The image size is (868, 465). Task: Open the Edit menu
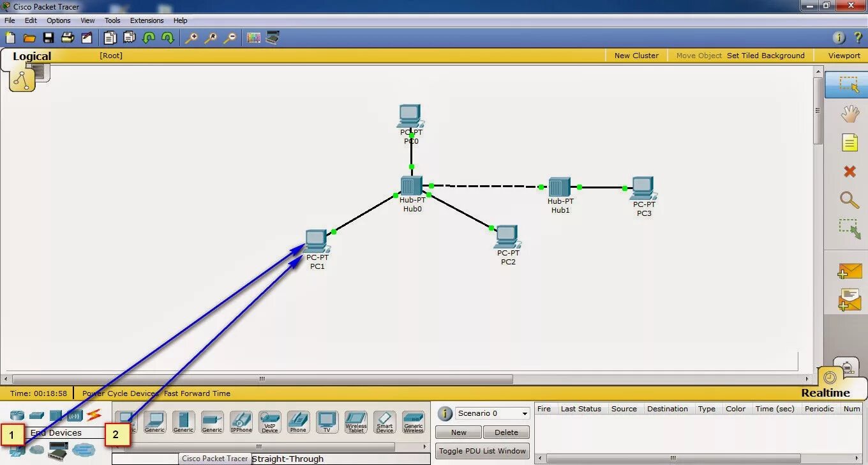(x=31, y=20)
